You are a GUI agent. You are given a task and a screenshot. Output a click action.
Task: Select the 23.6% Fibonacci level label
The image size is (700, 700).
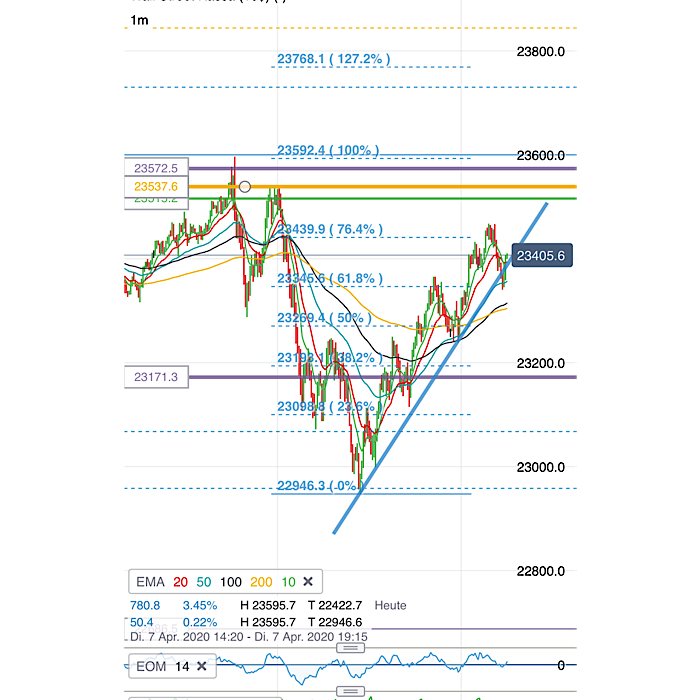pyautogui.click(x=330, y=406)
